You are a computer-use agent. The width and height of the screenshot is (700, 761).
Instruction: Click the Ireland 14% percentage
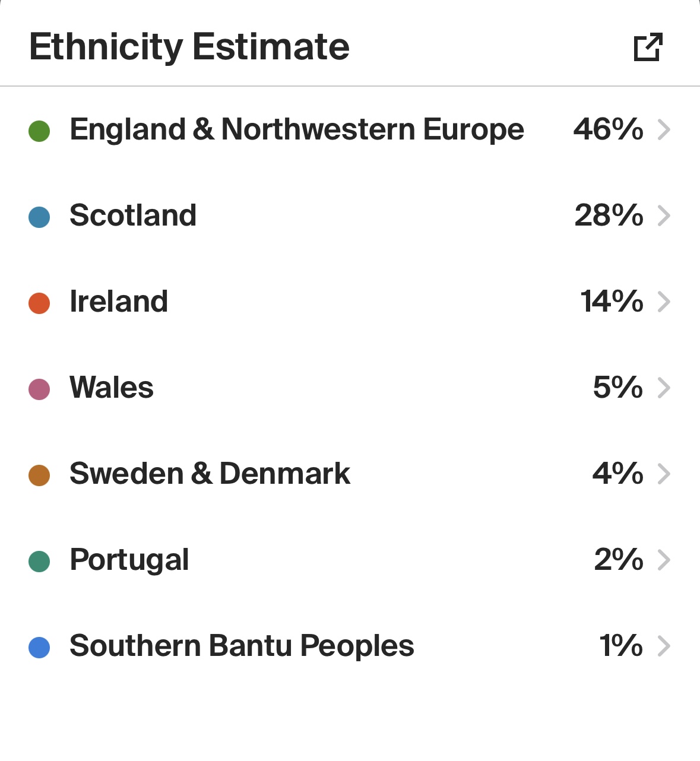point(612,302)
